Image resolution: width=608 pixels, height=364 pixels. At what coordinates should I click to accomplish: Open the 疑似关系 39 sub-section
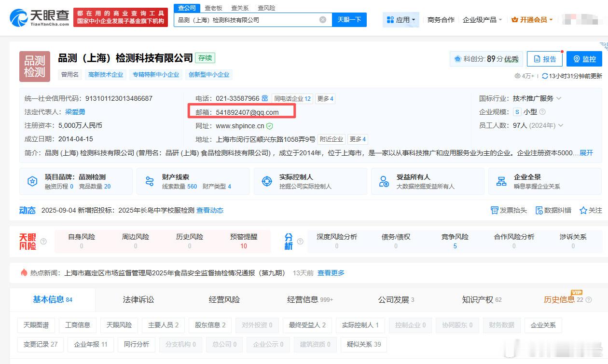364,344
